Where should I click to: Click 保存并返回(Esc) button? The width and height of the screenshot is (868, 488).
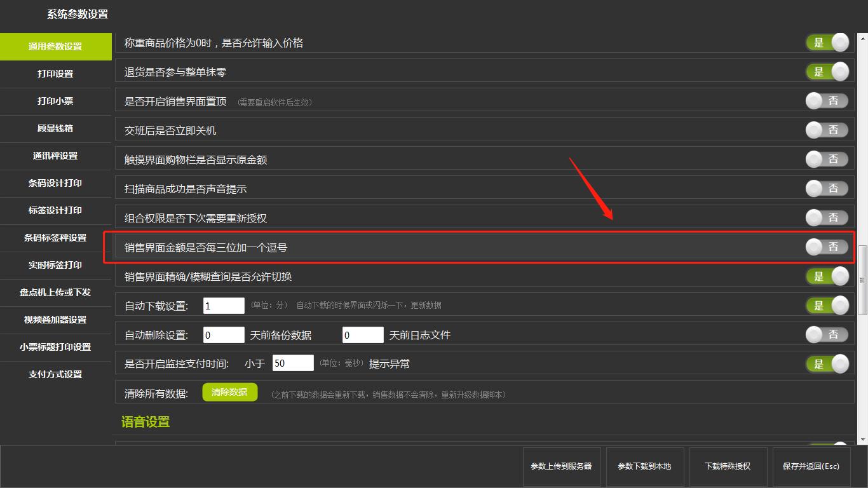pos(811,466)
